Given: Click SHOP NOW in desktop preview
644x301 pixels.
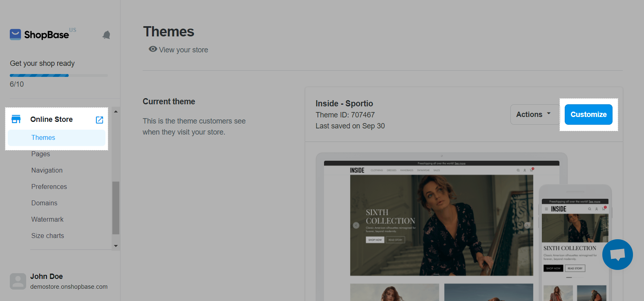Looking at the screenshot, I should point(375,240).
